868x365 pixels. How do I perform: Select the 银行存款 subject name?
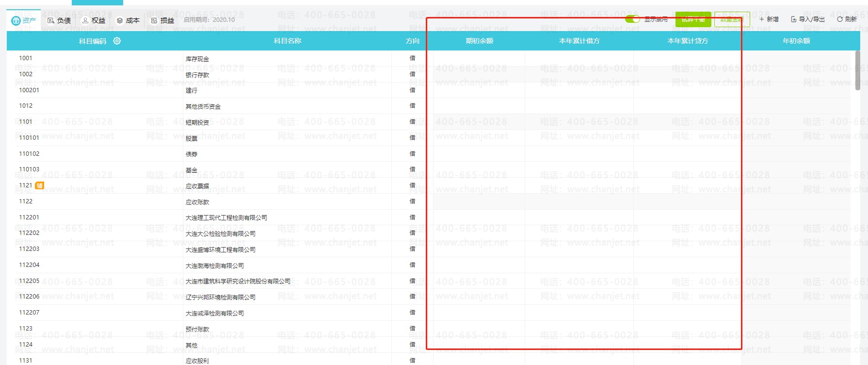[197, 75]
